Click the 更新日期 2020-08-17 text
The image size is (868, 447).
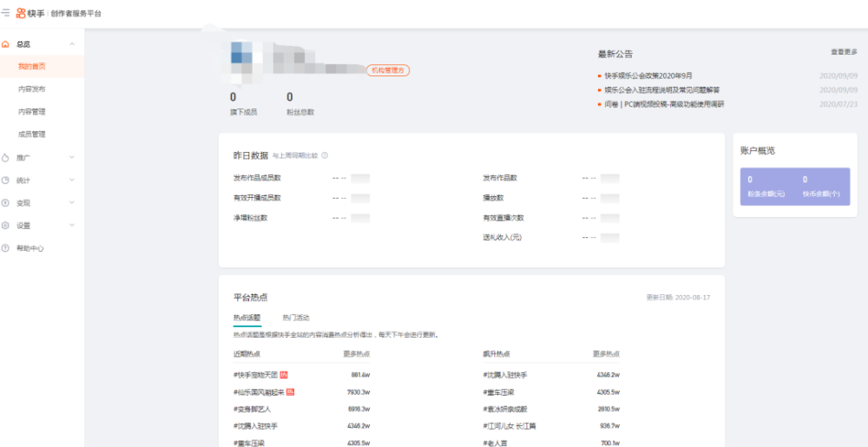[678, 298]
